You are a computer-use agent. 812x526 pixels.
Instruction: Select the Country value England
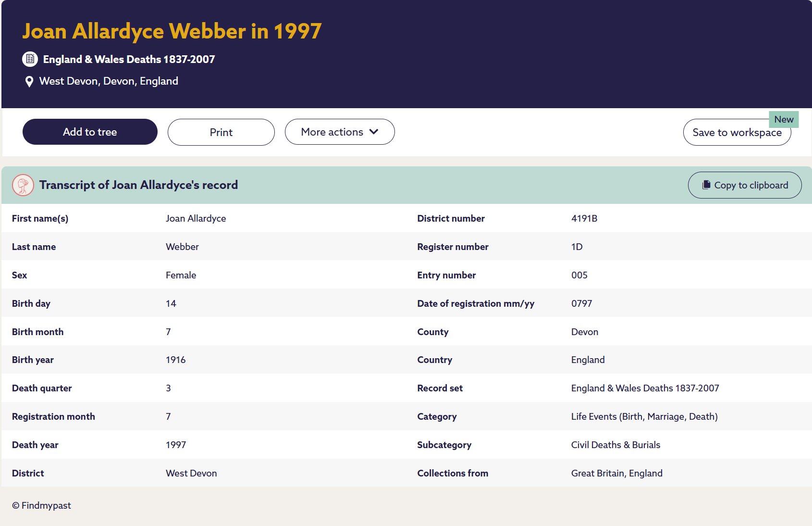[x=588, y=360]
